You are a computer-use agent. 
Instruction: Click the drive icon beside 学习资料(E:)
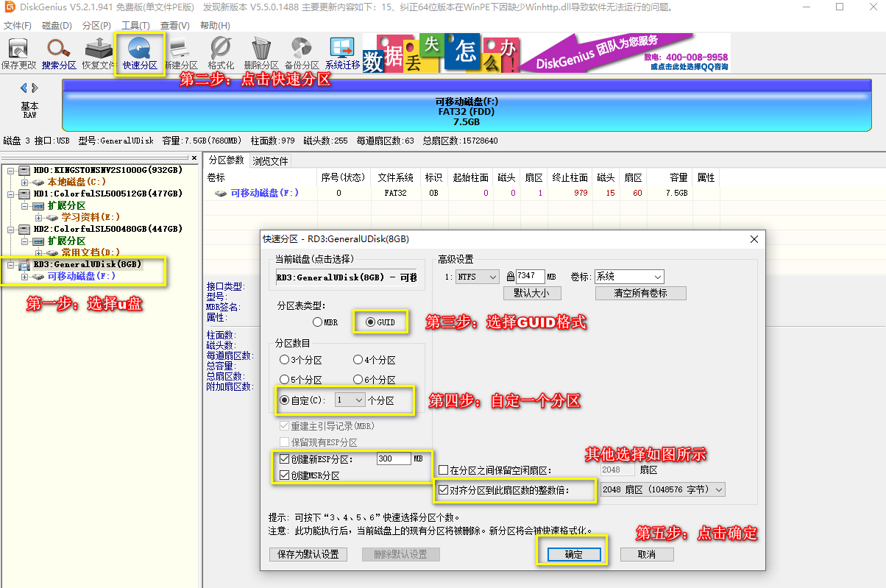coord(53,217)
